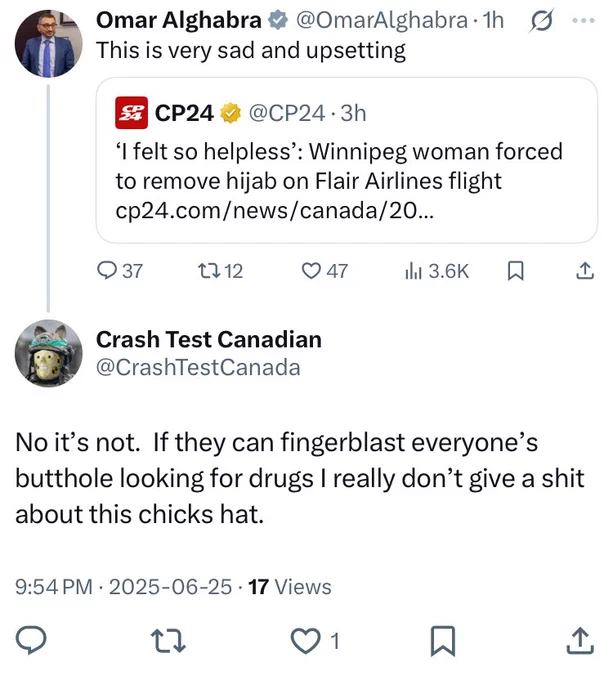Open replies on Omar Alghabra's tweet
This screenshot has height=680, width=613.
(x=120, y=271)
